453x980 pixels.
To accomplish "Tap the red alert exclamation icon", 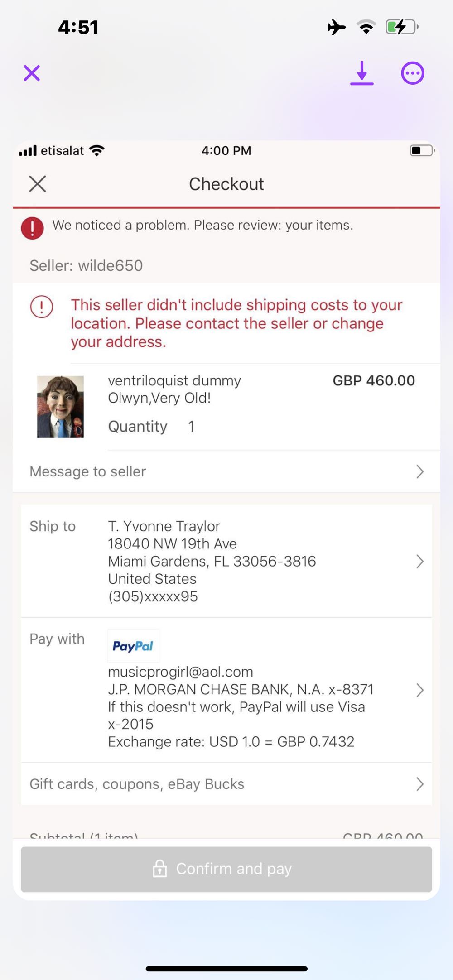I will 32,227.
